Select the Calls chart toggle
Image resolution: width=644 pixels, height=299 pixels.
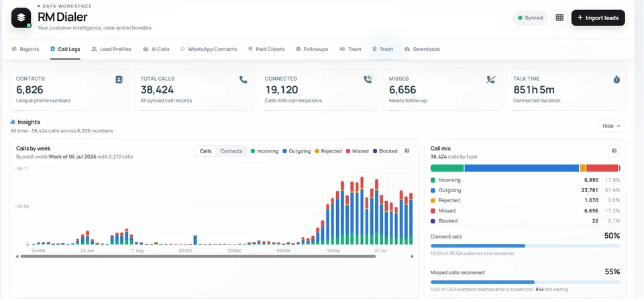[x=205, y=151]
